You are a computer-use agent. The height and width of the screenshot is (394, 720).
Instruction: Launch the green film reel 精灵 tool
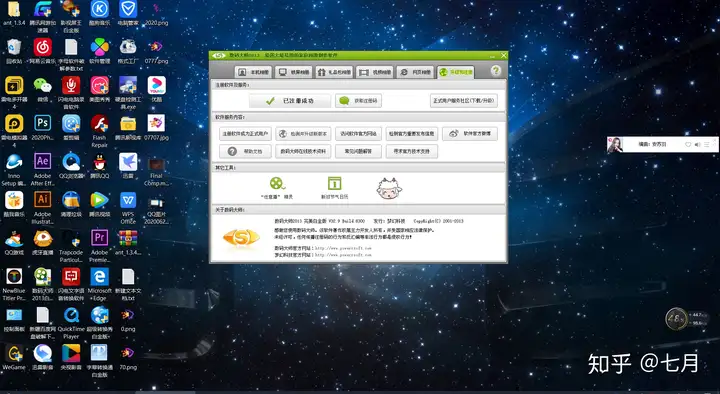tap(277, 184)
